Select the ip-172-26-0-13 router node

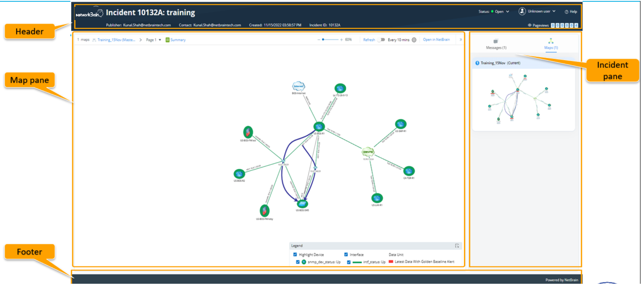point(340,89)
